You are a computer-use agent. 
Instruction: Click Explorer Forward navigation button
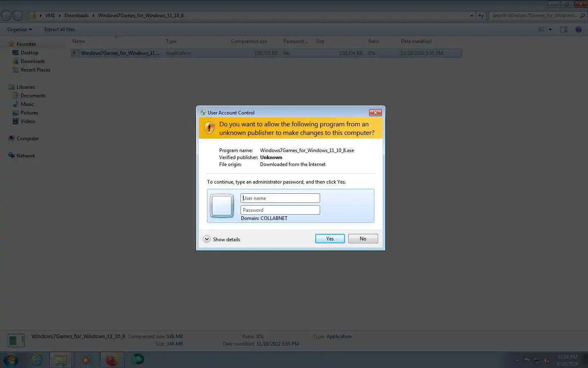tap(18, 16)
